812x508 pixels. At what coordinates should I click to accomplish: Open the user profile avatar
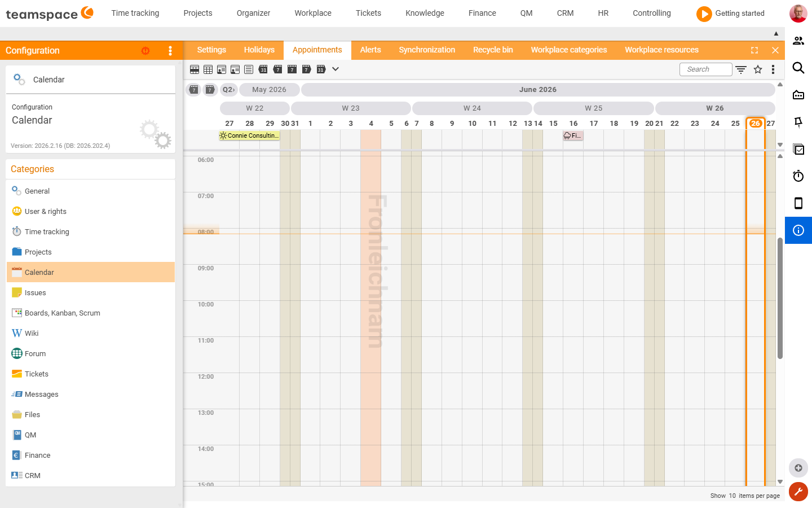(798, 14)
